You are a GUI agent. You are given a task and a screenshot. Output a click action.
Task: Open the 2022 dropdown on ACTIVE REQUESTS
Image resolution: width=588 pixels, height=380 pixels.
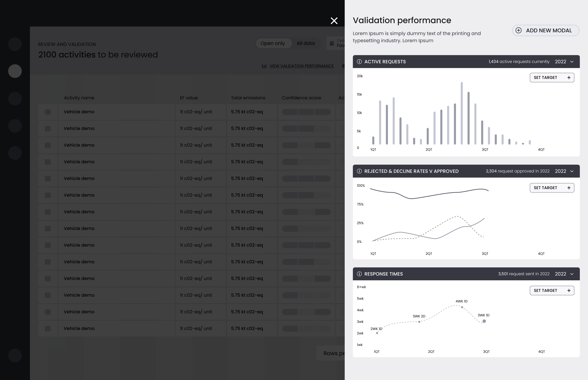564,62
